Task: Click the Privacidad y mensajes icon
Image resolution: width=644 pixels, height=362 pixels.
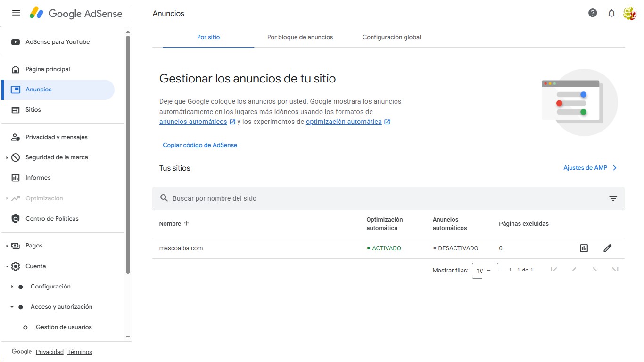Action: point(16,137)
